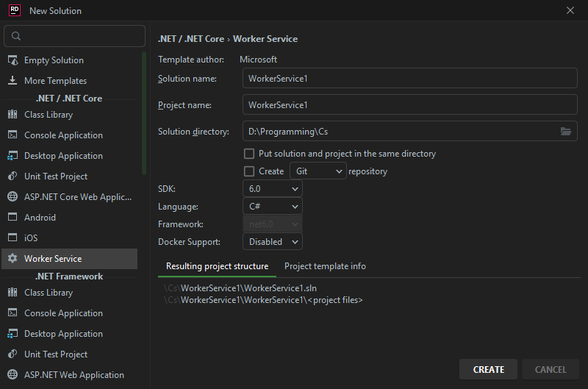The width and height of the screenshot is (588, 389).
Task: Select Unit Test Project under .NET Framework
Action: coord(70,354)
